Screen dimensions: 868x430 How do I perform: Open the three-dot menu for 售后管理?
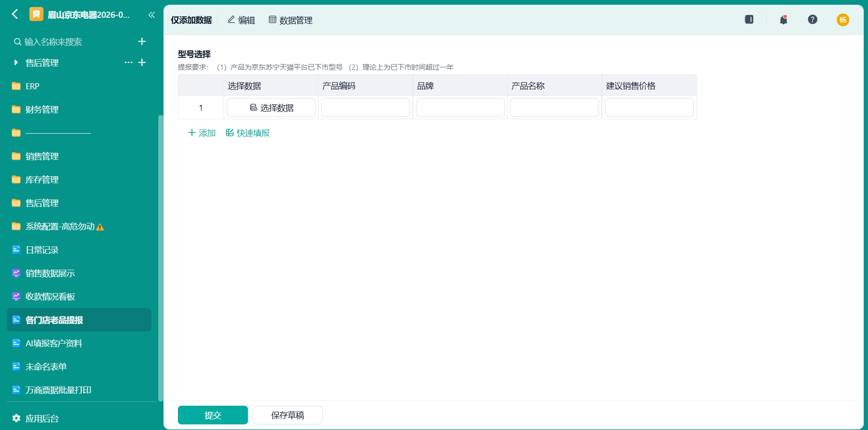(x=128, y=63)
